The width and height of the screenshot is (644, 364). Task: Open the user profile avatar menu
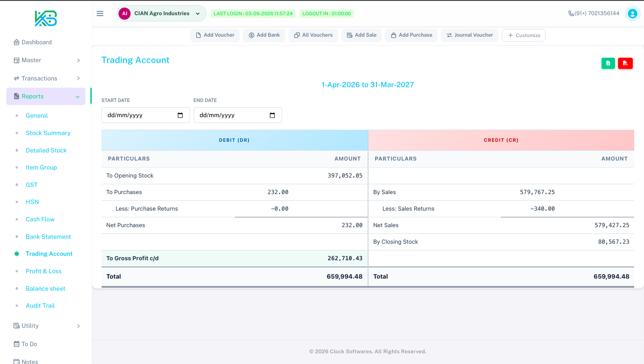pyautogui.click(x=632, y=13)
